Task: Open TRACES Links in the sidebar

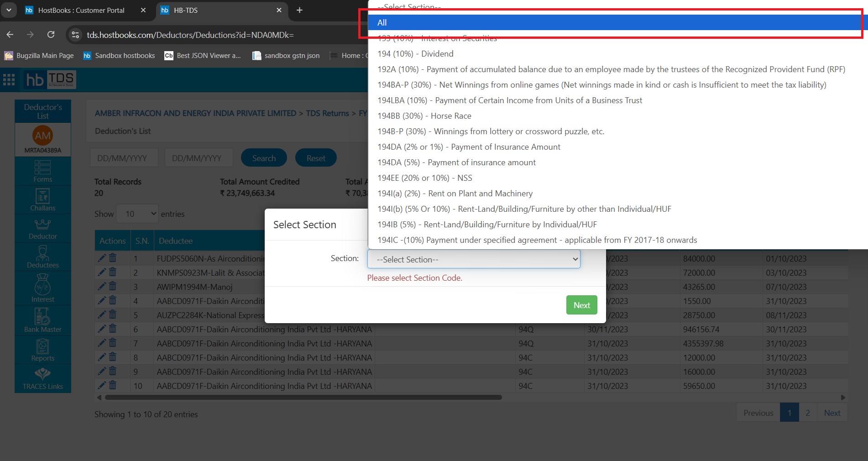Action: coord(42,378)
